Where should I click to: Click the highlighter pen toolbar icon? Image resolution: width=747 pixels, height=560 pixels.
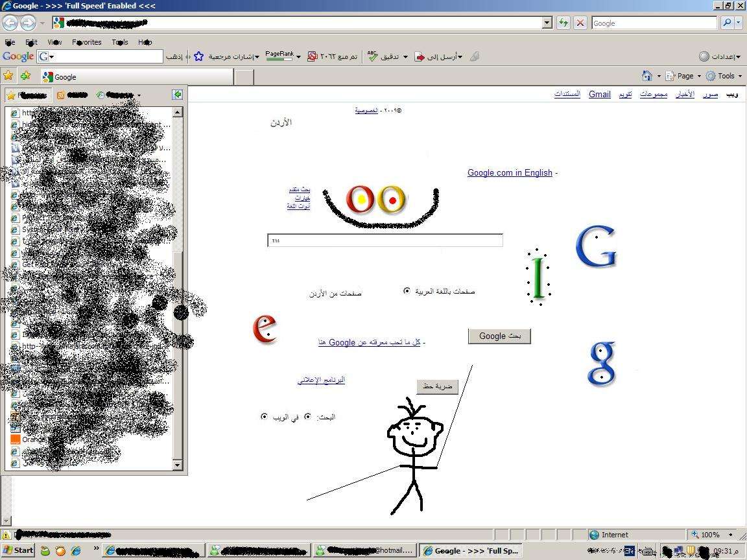475,56
